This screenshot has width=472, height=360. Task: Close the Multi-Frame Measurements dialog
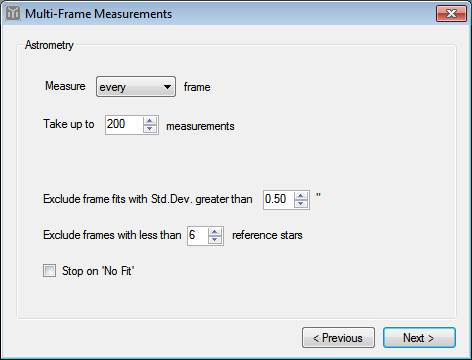point(451,14)
